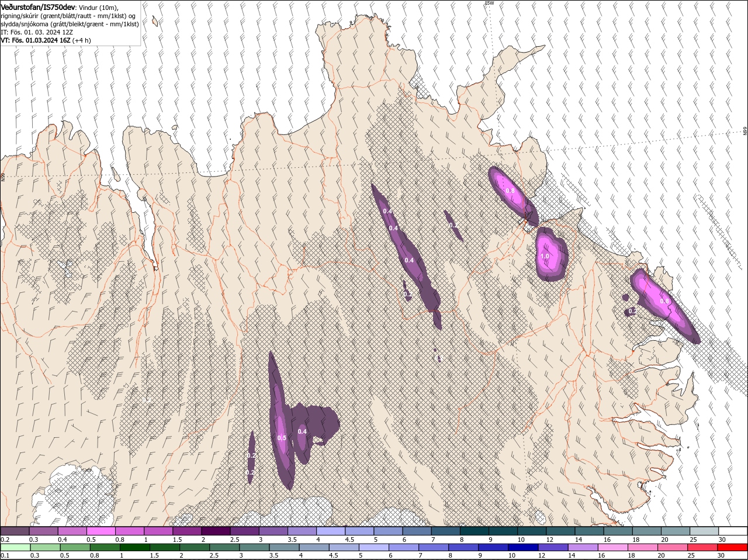The height and width of the screenshot is (560, 748).
Task: Click the 0.1 pale green rain scale swatch
Action: tap(15, 547)
